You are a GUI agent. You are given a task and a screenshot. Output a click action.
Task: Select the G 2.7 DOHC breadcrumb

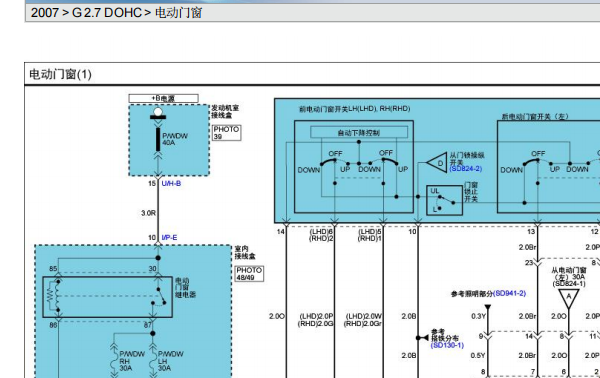point(107,13)
